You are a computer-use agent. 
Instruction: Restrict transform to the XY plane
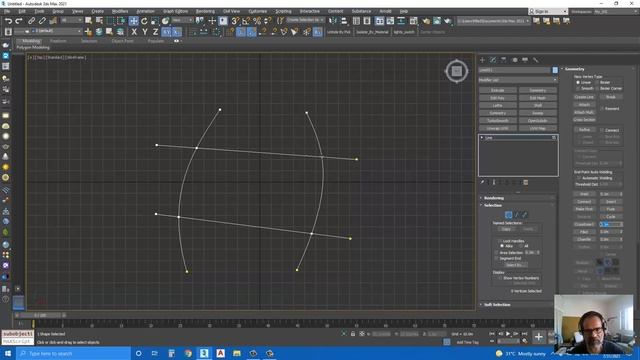[166, 32]
